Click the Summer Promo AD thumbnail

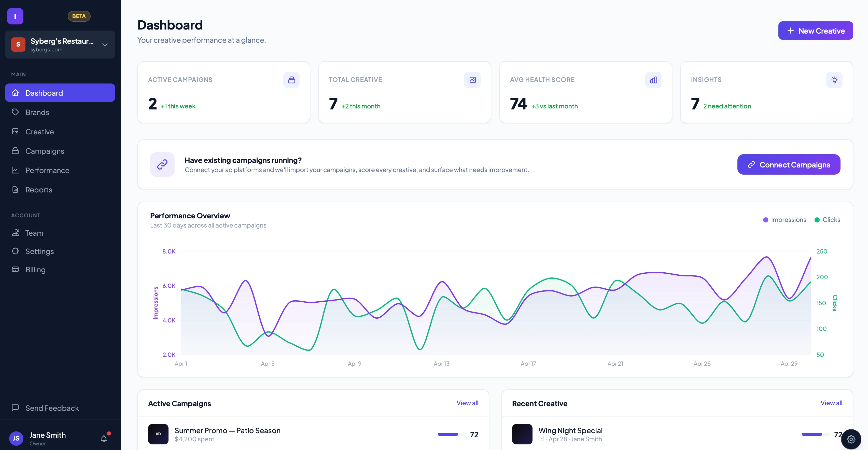158,434
